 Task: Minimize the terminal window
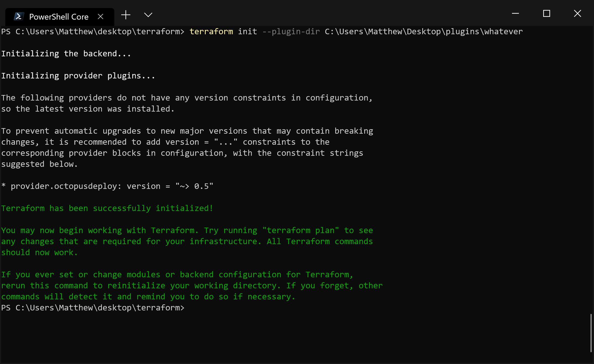click(x=515, y=13)
